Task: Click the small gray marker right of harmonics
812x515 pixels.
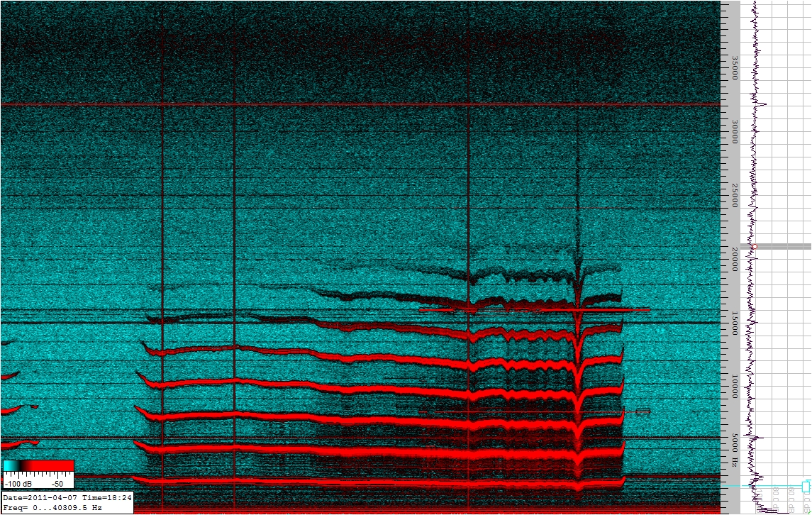Action: (643, 411)
